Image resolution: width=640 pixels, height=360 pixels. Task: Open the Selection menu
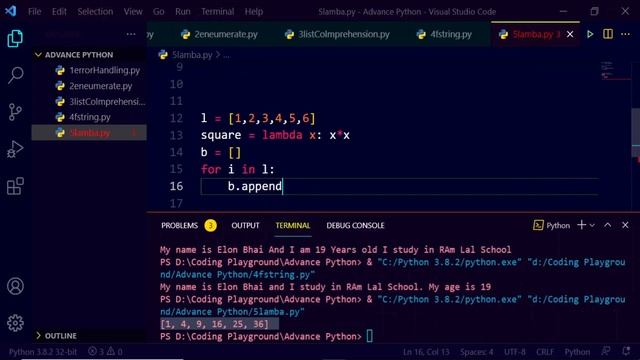pos(95,11)
